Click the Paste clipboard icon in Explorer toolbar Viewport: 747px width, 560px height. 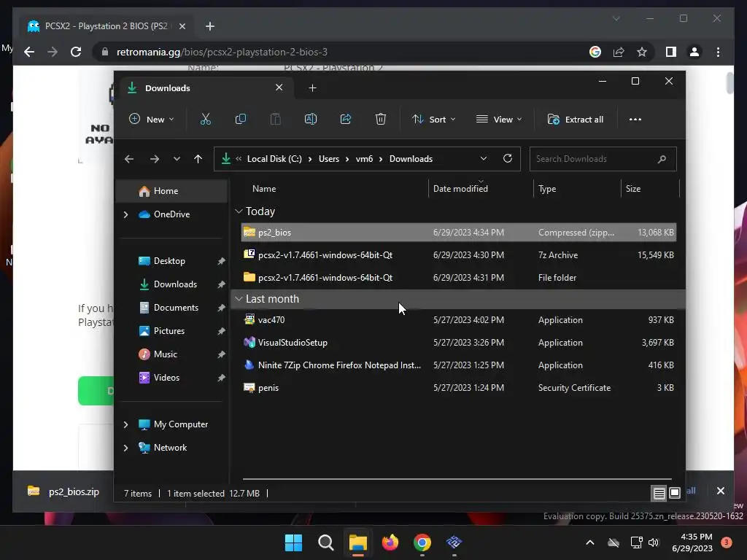click(275, 119)
